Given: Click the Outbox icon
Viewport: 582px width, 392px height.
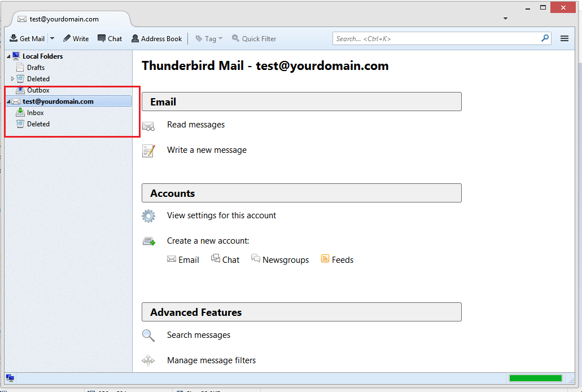Looking at the screenshot, I should pyautogui.click(x=20, y=90).
